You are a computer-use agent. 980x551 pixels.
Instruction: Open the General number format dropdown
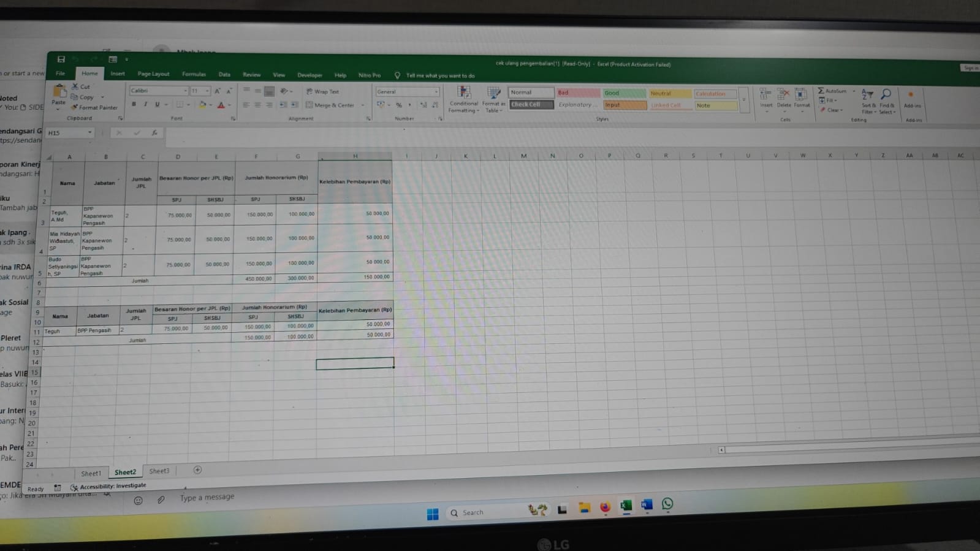click(x=436, y=92)
